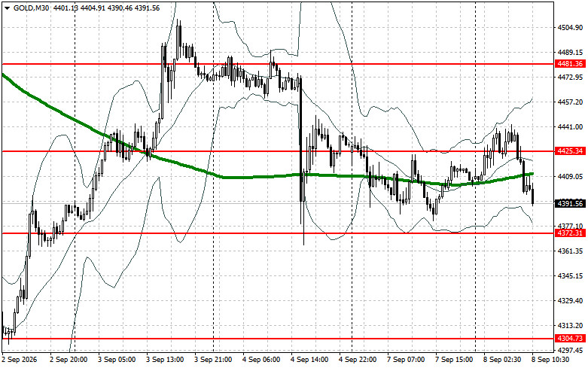Click time axis label 4 Sep 22:00
The image size is (588, 368).
pos(358,360)
